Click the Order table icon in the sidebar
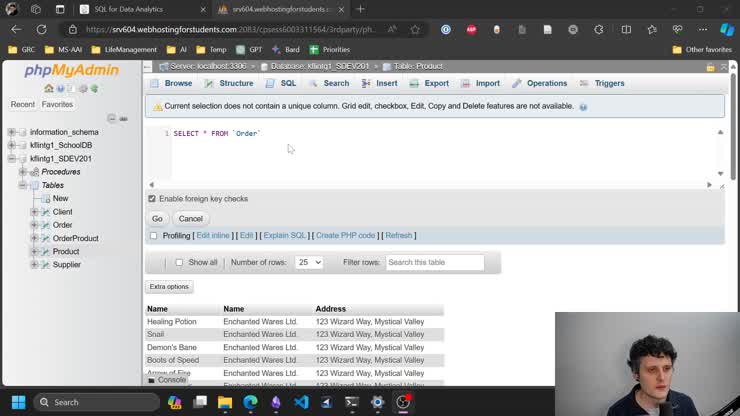Viewport: 740px width, 416px height. tap(45, 225)
